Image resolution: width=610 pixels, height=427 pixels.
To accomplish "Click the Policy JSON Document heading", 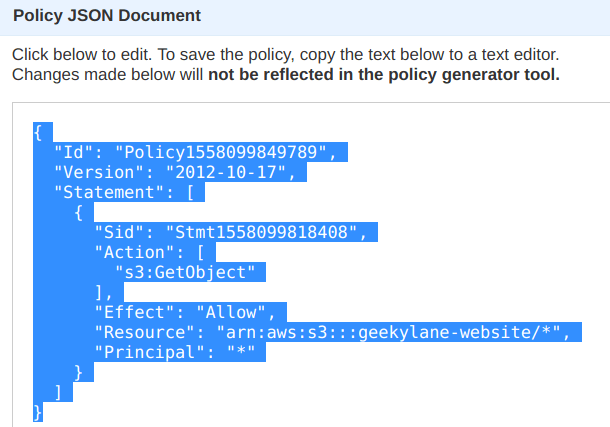I will (x=107, y=16).
